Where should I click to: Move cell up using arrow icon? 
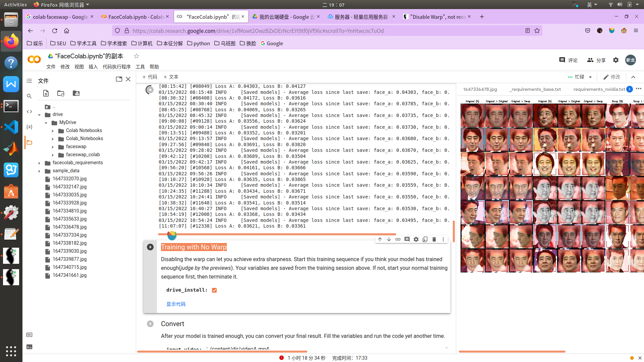(x=380, y=239)
